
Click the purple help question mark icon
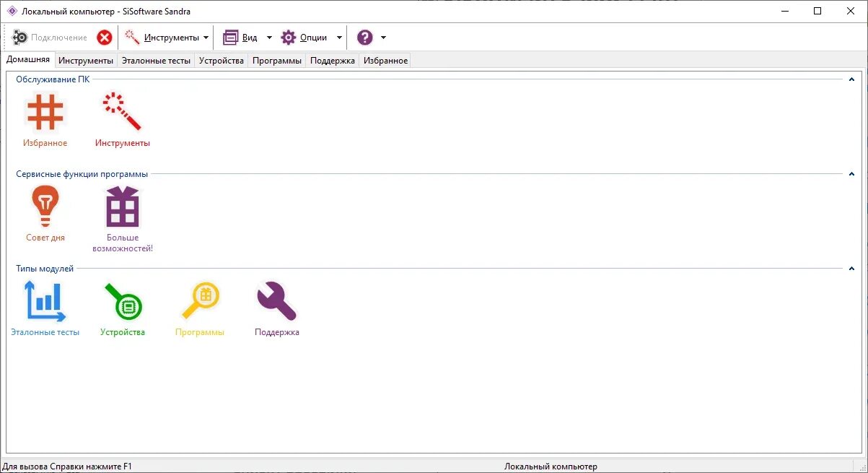pyautogui.click(x=365, y=38)
